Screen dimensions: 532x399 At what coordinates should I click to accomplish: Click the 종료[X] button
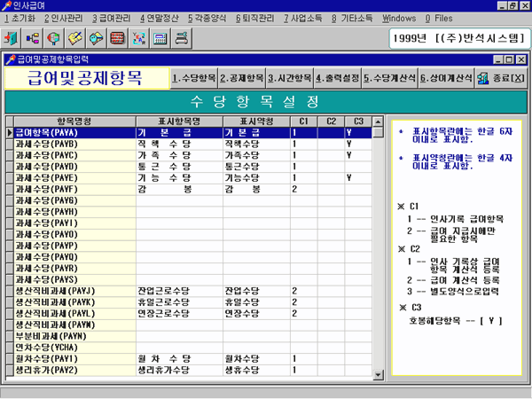click(501, 78)
